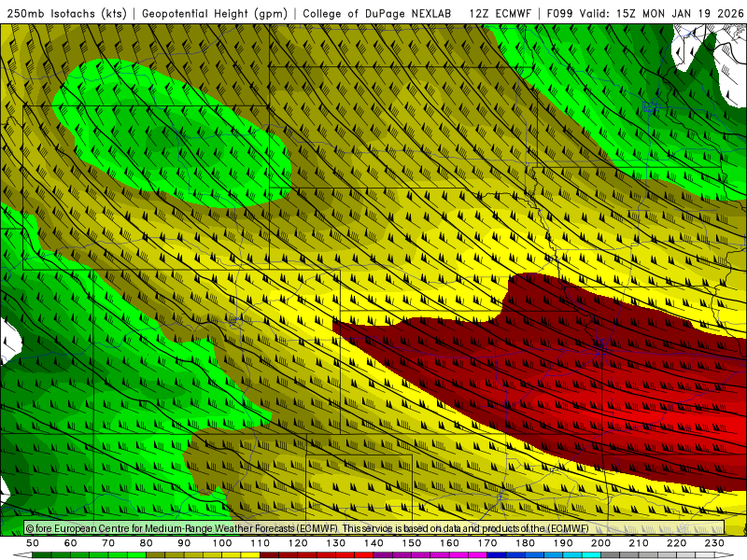747x560 pixels.
Task: Click the legend value 60
Action: click(70, 543)
